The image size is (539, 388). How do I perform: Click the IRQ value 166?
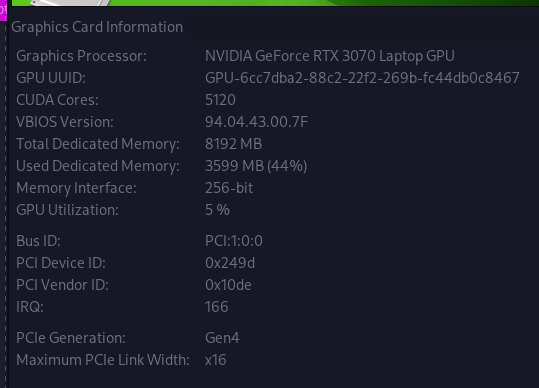tap(217, 307)
